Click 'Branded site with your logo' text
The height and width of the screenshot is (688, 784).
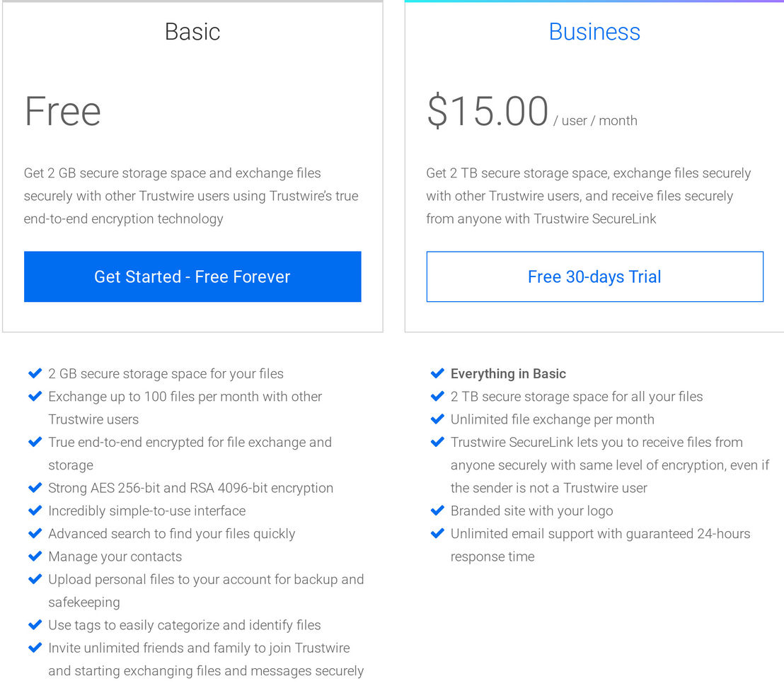point(531,511)
